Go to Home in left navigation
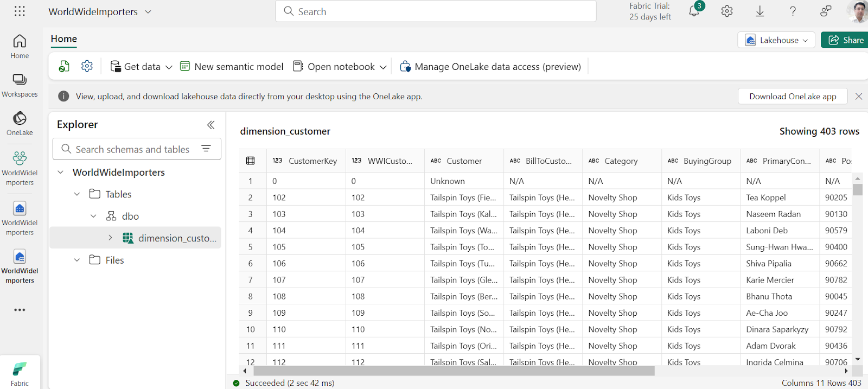 20,47
